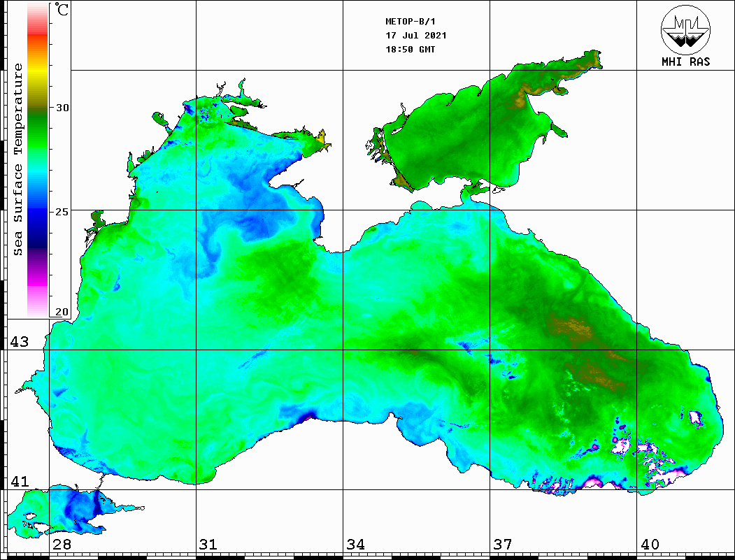Click the Sea of Azov region
Image resolution: width=735 pixels, height=560 pixels.
(473, 131)
